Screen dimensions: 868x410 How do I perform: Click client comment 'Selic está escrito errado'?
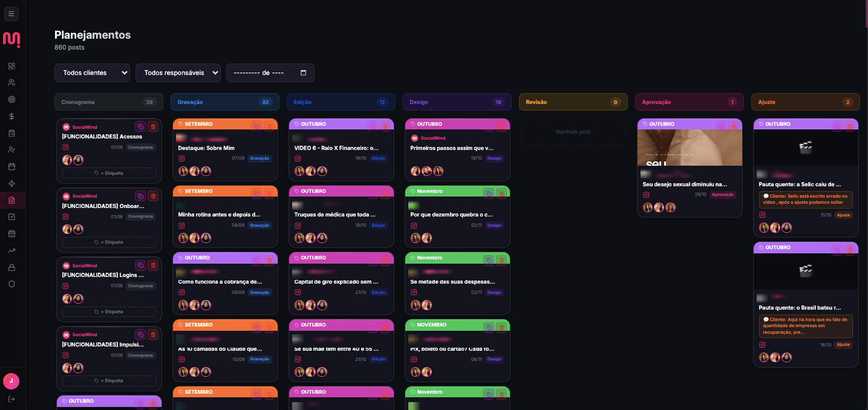pos(806,200)
